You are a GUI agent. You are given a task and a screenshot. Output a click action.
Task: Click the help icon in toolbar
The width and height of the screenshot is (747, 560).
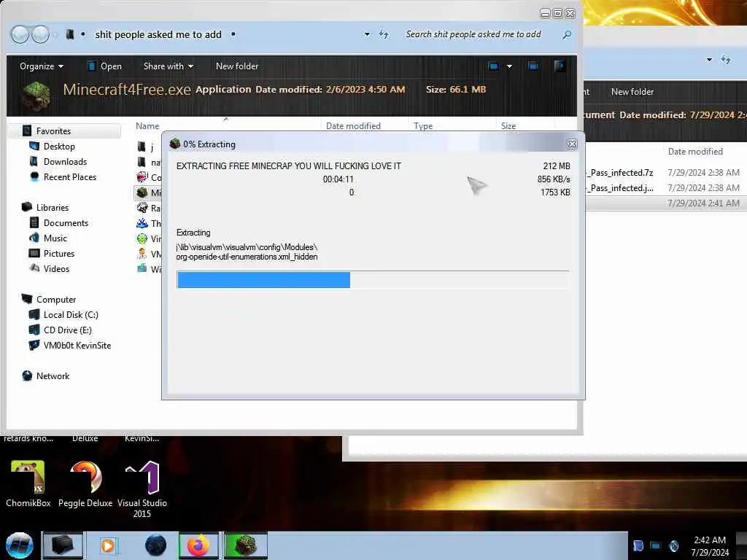[x=560, y=66]
